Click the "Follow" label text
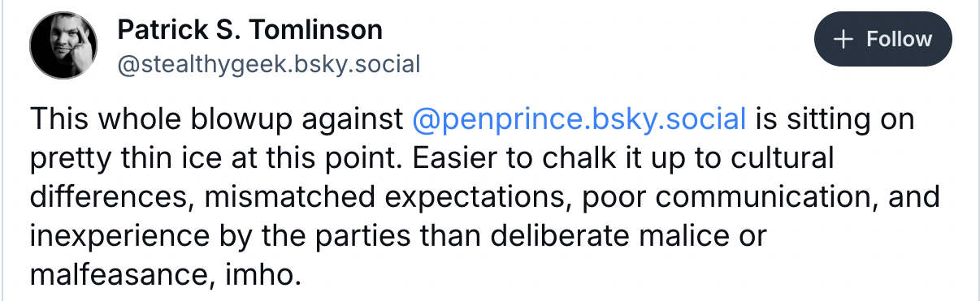Viewport: 980px width, 301px height. [x=900, y=39]
